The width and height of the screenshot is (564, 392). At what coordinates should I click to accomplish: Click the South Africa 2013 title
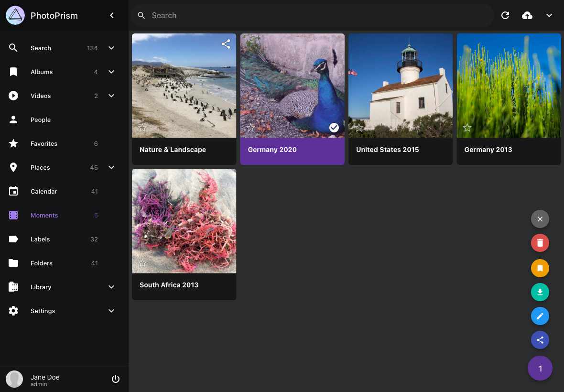169,285
